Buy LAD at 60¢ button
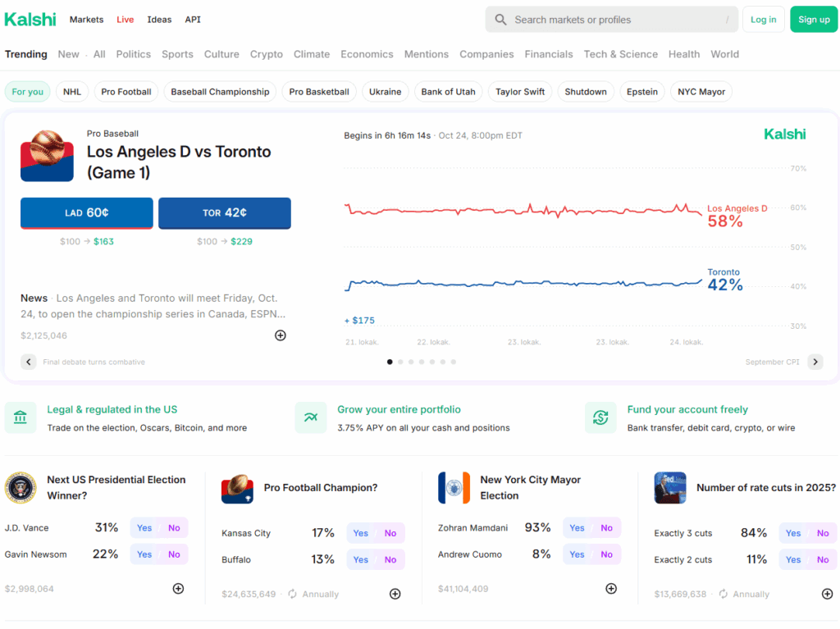This screenshot has width=840, height=629. pos(87,212)
